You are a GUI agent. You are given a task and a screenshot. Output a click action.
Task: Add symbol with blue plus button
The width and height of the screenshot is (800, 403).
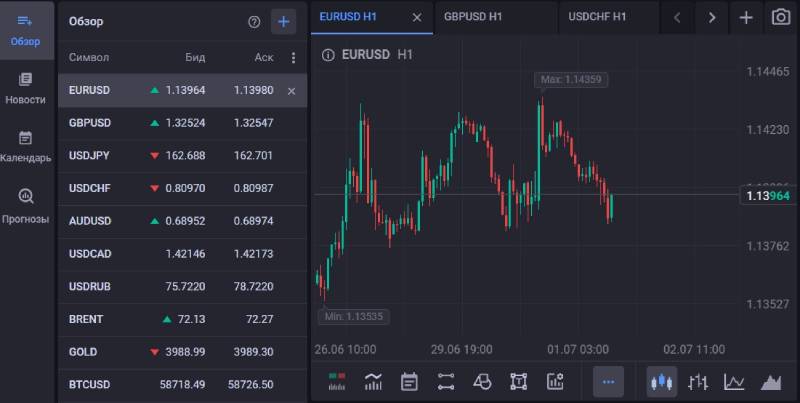[284, 22]
